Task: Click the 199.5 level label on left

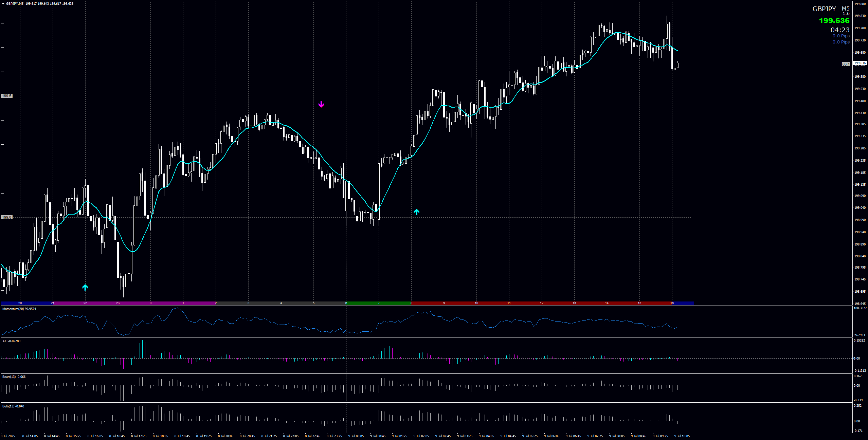Action: pyautogui.click(x=7, y=96)
